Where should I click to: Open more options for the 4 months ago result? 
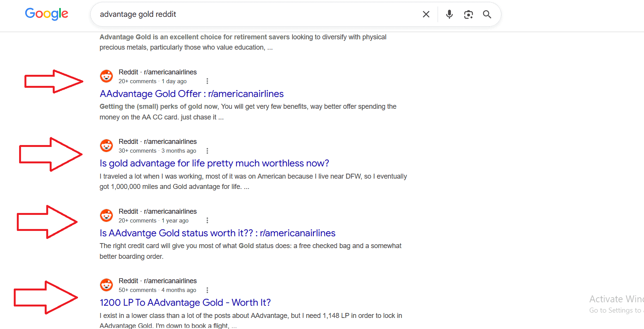point(207,290)
